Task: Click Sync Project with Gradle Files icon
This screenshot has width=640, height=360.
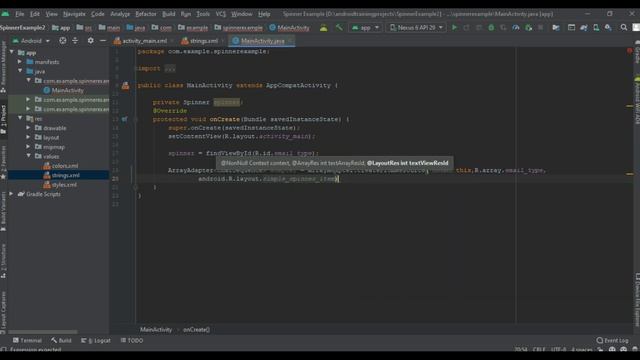Action: 584,27
